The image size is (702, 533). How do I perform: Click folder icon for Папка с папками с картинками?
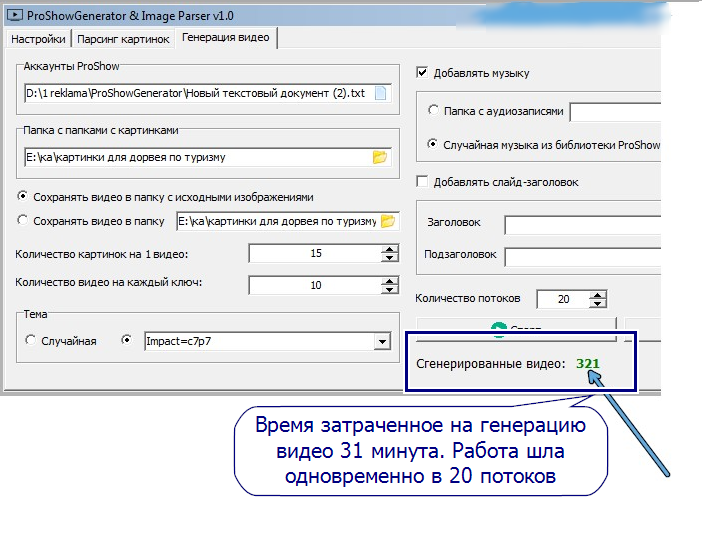coord(380,157)
